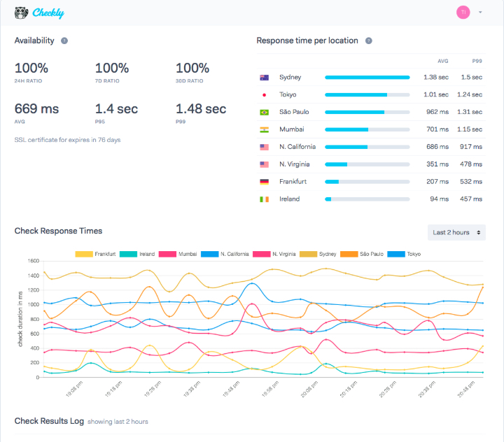This screenshot has height=442, width=504.
Task: Open the Last 2 hours time range dropdown
Action: pos(456,232)
